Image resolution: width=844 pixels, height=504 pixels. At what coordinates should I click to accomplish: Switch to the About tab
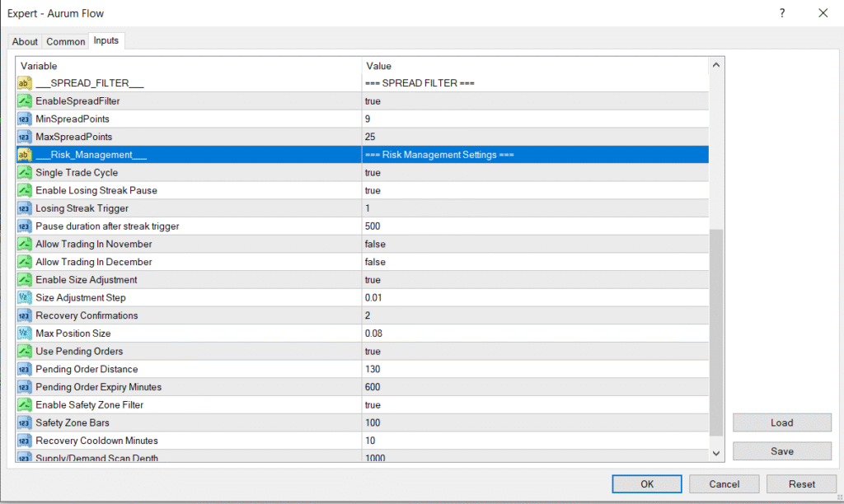(25, 42)
